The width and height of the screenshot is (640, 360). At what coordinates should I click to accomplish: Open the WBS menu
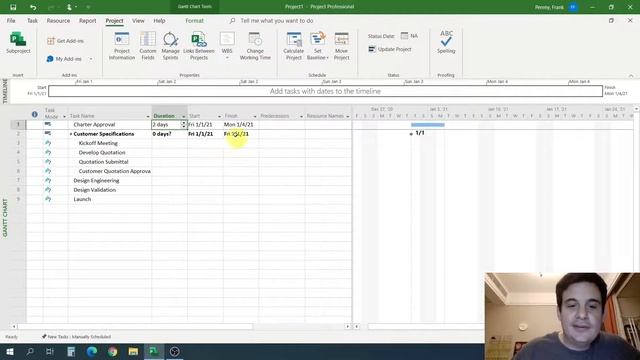pyautogui.click(x=227, y=46)
